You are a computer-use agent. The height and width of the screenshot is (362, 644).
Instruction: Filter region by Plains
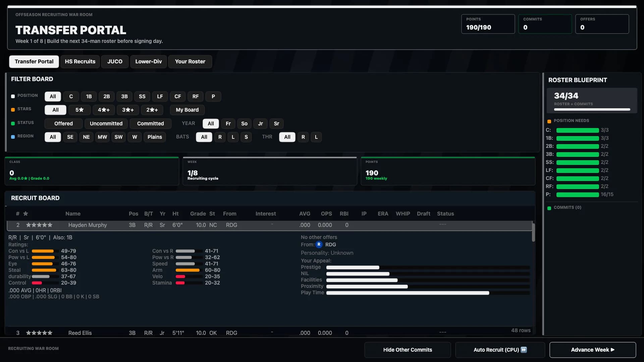tap(155, 137)
